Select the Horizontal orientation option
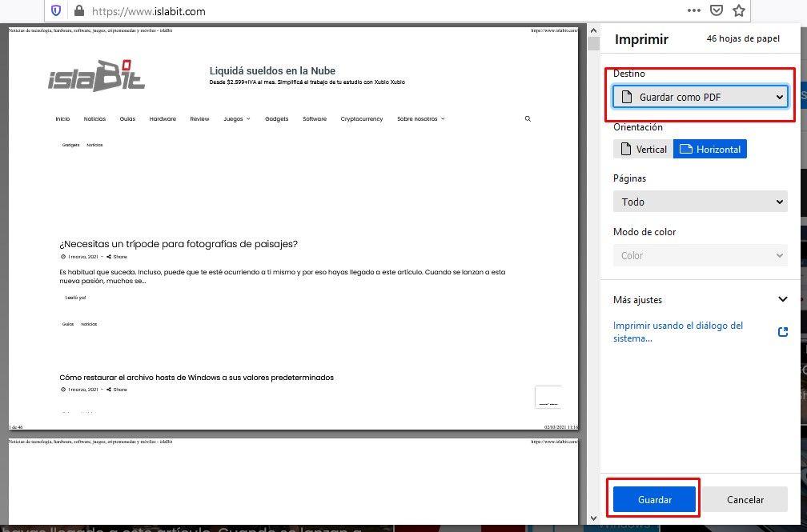Screen dimensions: 807x532 tap(710, 149)
